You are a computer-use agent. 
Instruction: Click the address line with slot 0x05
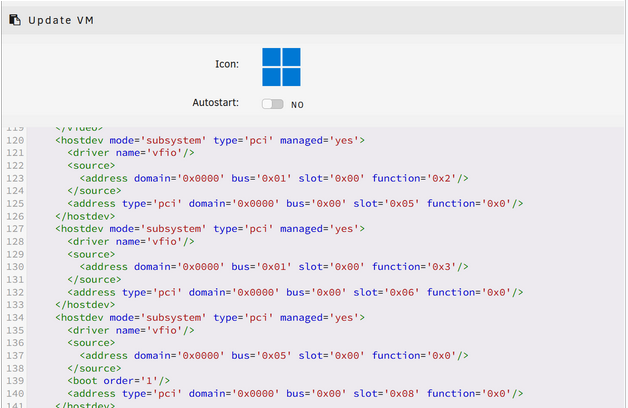295,203
